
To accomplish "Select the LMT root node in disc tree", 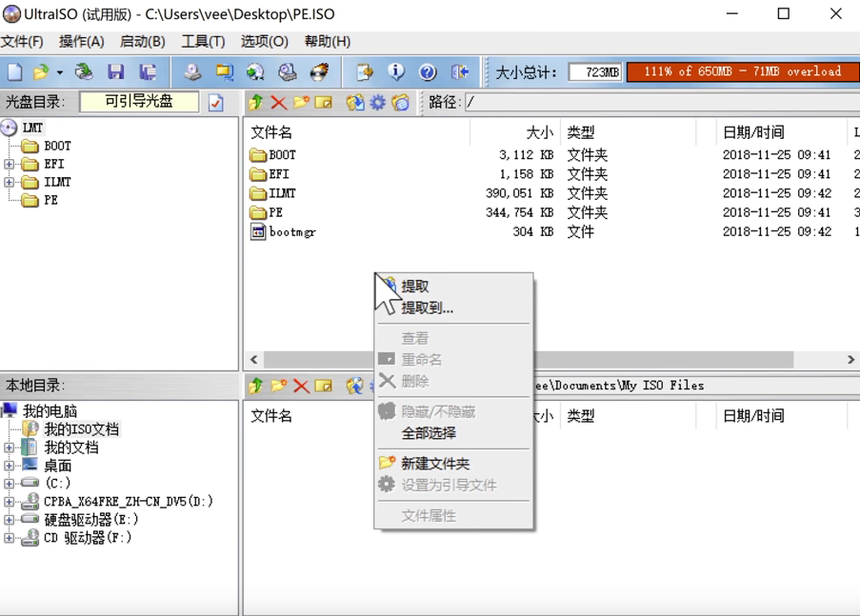I will point(32,128).
